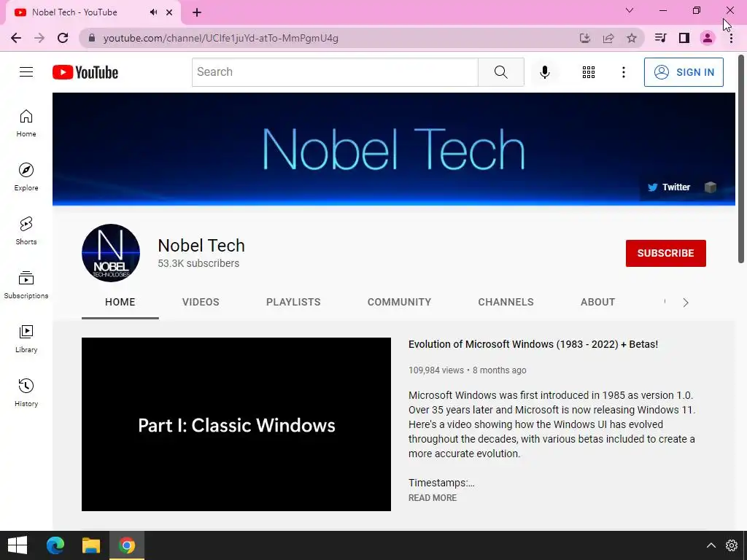Open Shorts in the sidebar
Viewport: 747px width, 560px height.
[x=26, y=231]
